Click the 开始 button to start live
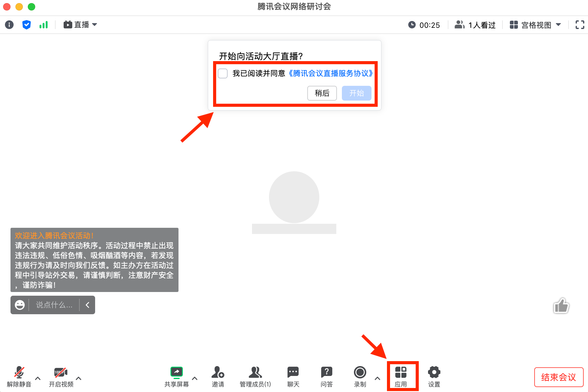The image size is (588, 392). [x=357, y=93]
